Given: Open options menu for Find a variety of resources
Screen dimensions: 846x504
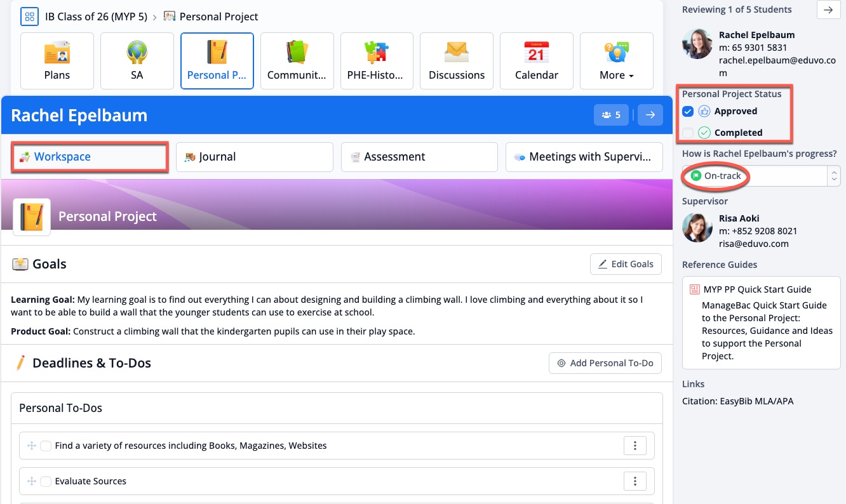Looking at the screenshot, I should tap(635, 446).
